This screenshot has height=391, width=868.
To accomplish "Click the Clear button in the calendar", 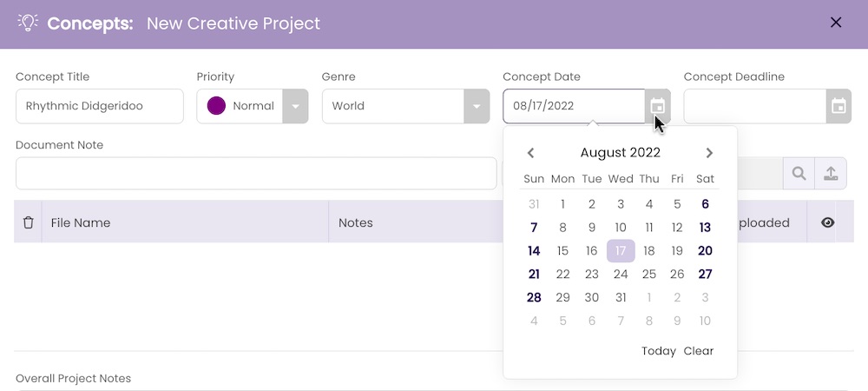I will [x=699, y=351].
